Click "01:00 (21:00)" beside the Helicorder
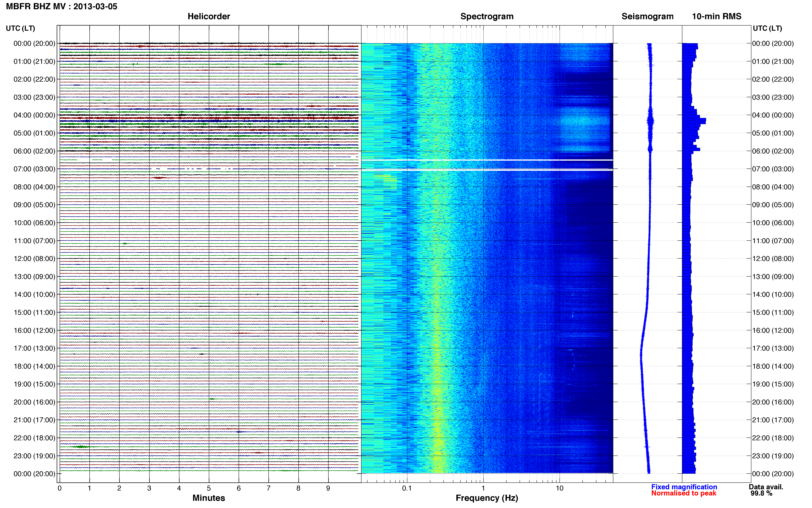Image resolution: width=812 pixels, height=508 pixels. click(x=34, y=62)
